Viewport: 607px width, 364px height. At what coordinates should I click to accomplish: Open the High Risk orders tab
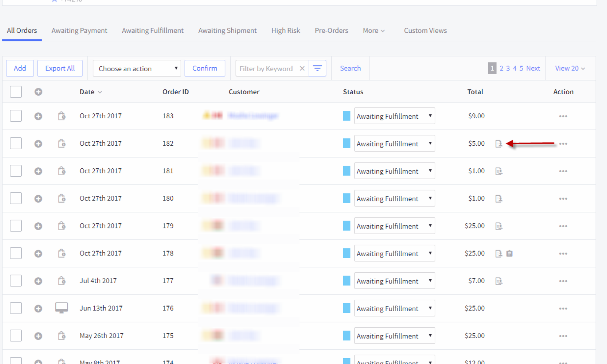click(285, 31)
